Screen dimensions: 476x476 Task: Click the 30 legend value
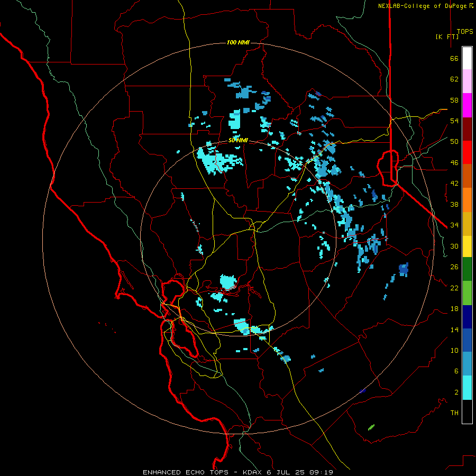pos(454,246)
